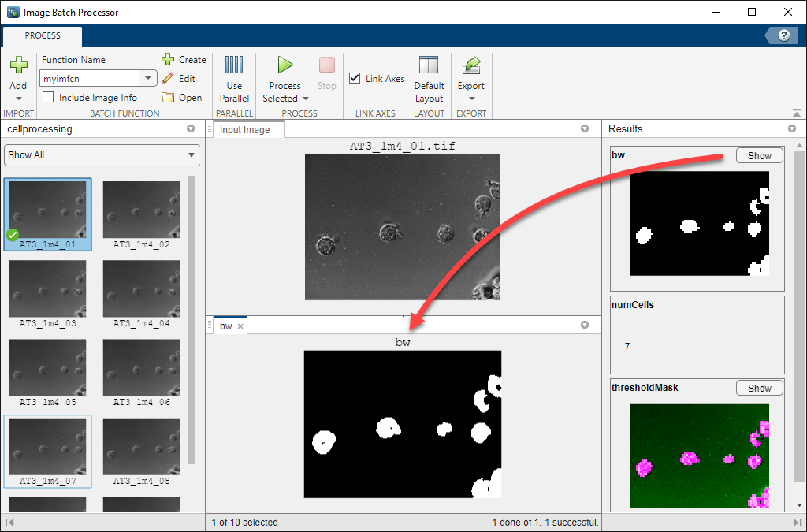Viewport: 807px width, 532px height.
Task: Close the bw tab
Action: [240, 326]
